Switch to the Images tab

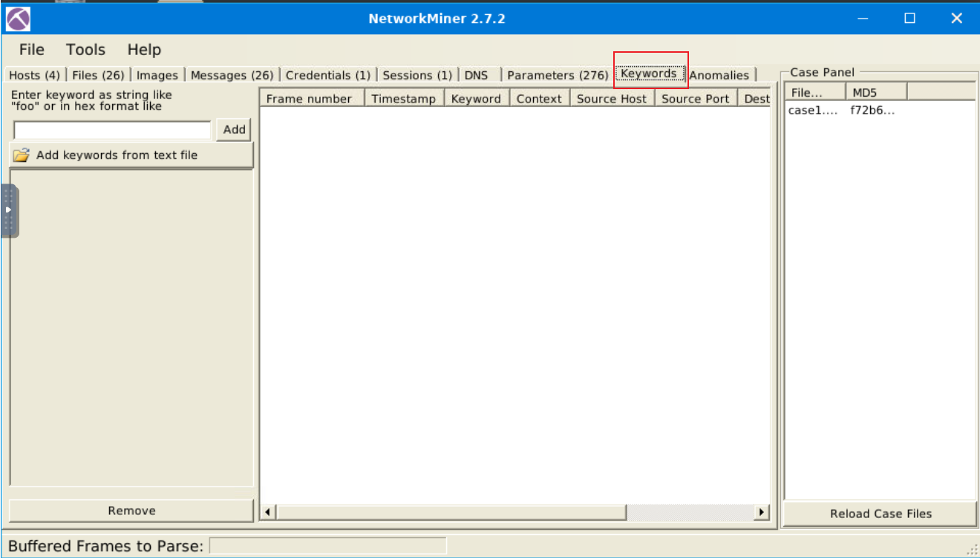(x=157, y=75)
